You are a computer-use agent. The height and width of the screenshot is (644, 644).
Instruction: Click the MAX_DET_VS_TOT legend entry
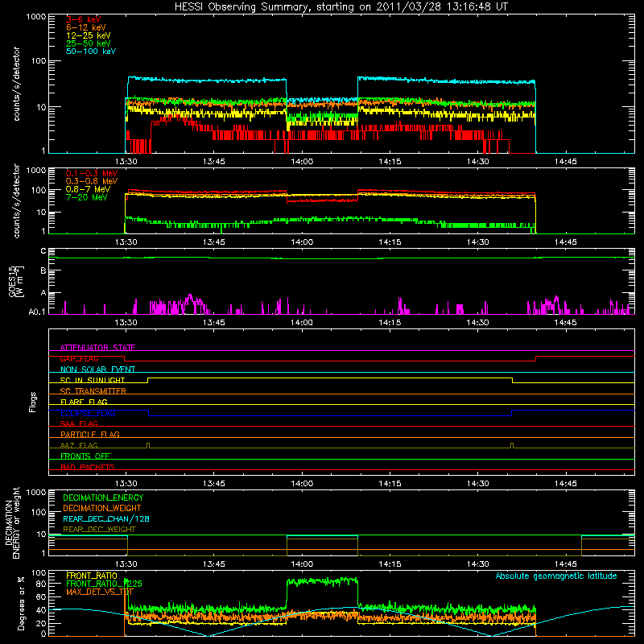pyautogui.click(x=100, y=592)
